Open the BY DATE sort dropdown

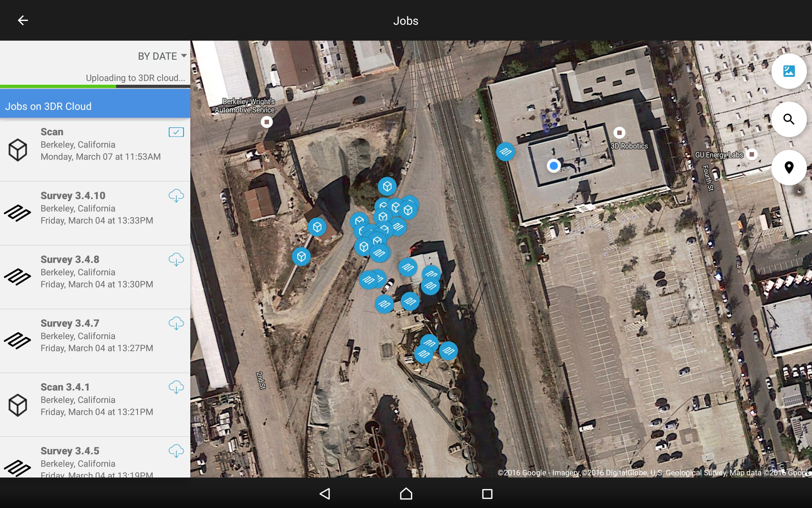[x=162, y=56]
